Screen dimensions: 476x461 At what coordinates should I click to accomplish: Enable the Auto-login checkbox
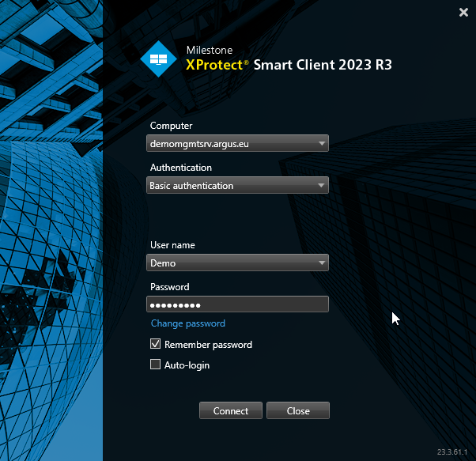[155, 365]
